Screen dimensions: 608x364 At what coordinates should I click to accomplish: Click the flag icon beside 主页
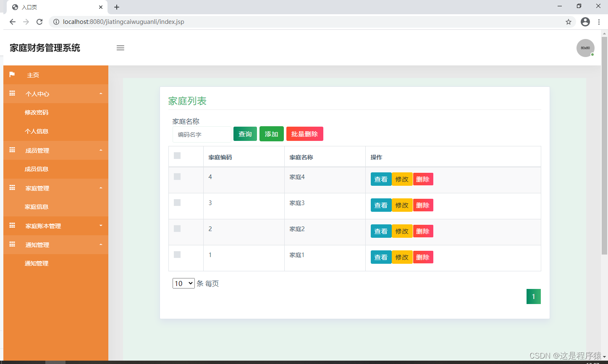point(12,75)
